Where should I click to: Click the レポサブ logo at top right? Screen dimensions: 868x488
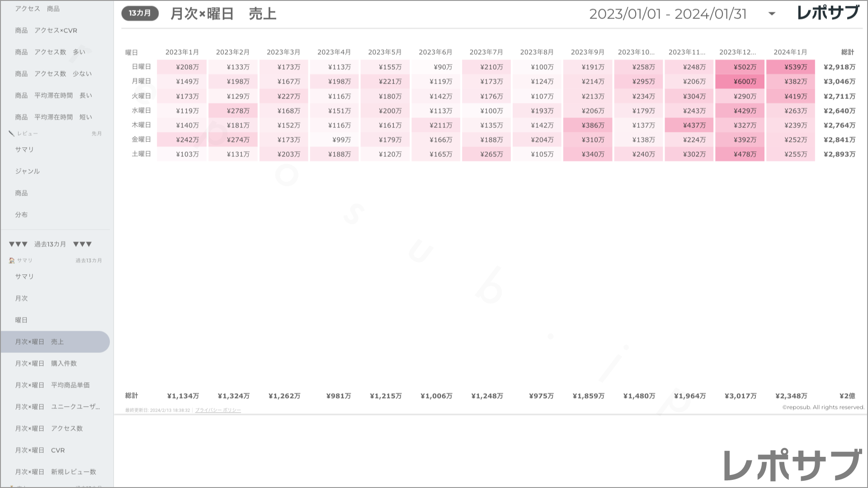point(828,13)
